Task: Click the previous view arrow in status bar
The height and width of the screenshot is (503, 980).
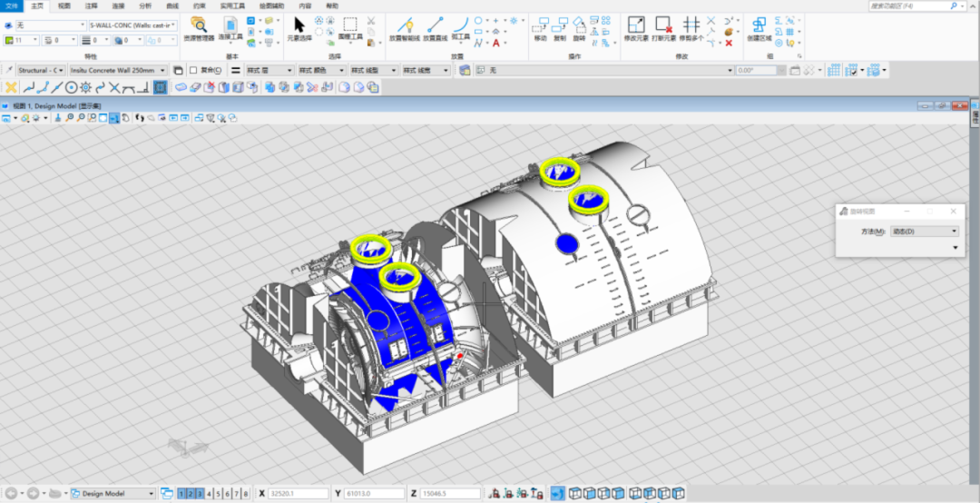Action: (x=11, y=494)
